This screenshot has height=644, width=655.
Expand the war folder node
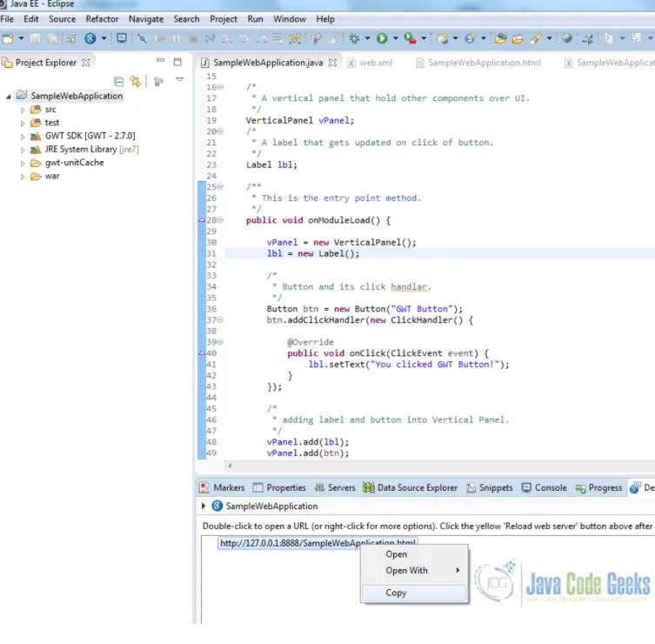[x=23, y=177]
